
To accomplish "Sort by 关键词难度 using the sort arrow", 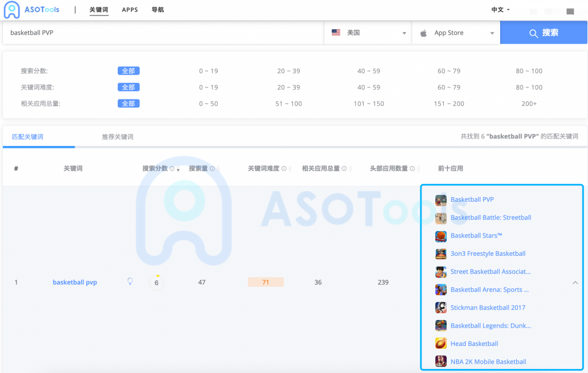I will point(290,169).
